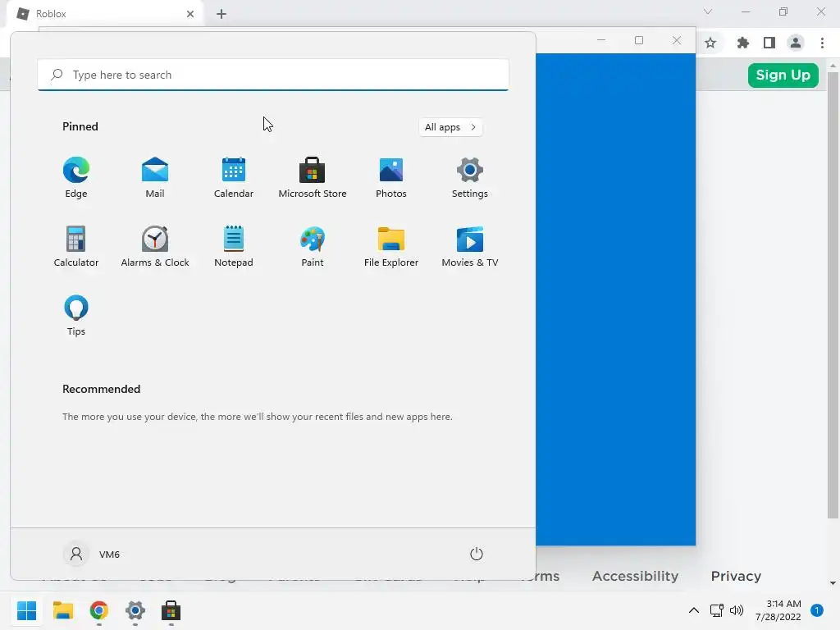Maximize the blue inner window
The width and height of the screenshot is (840, 630).
[638, 40]
